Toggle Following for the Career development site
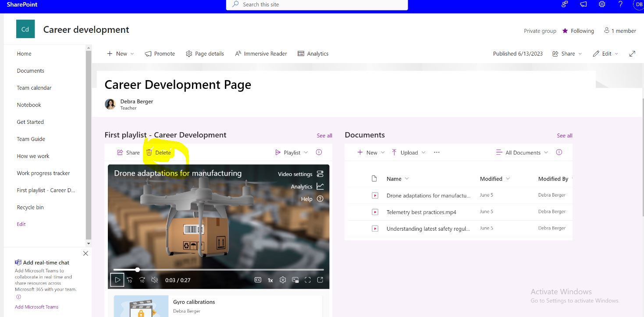Screen dimensions: 644x317 [578, 31]
